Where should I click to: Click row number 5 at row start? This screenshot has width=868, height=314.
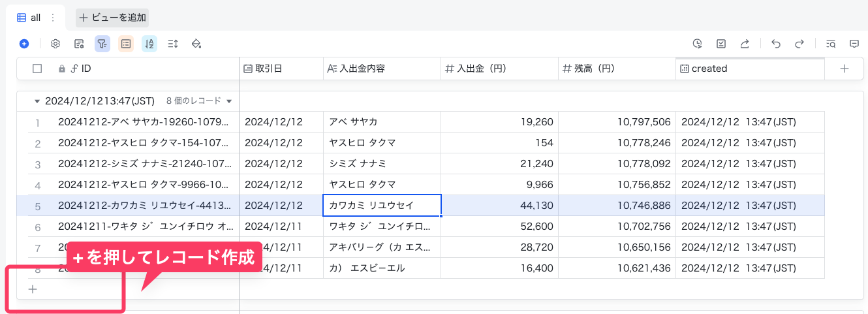(38, 206)
